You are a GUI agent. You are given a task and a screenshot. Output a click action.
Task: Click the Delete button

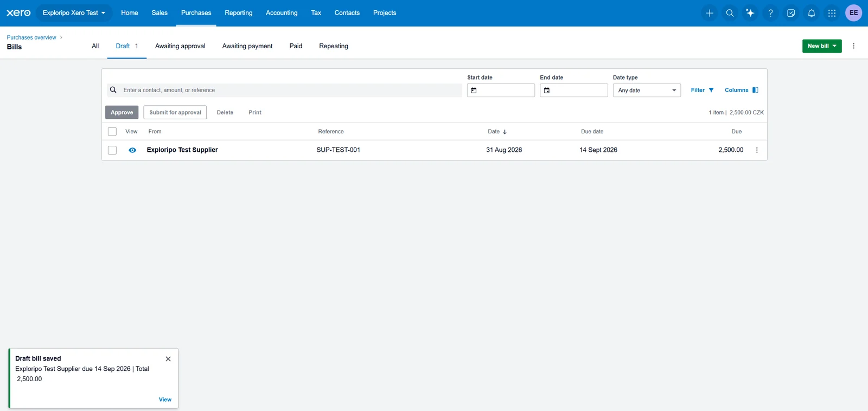(225, 112)
